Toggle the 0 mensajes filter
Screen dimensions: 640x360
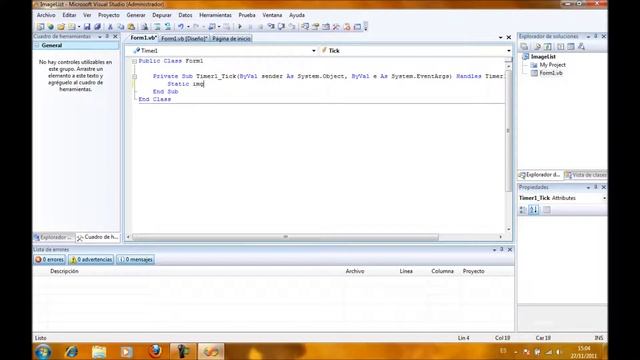coord(136,260)
